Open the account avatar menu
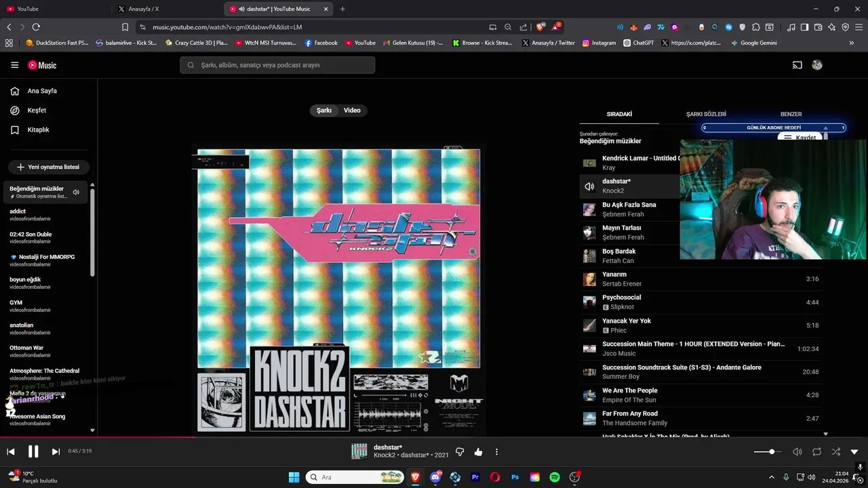 tap(817, 65)
